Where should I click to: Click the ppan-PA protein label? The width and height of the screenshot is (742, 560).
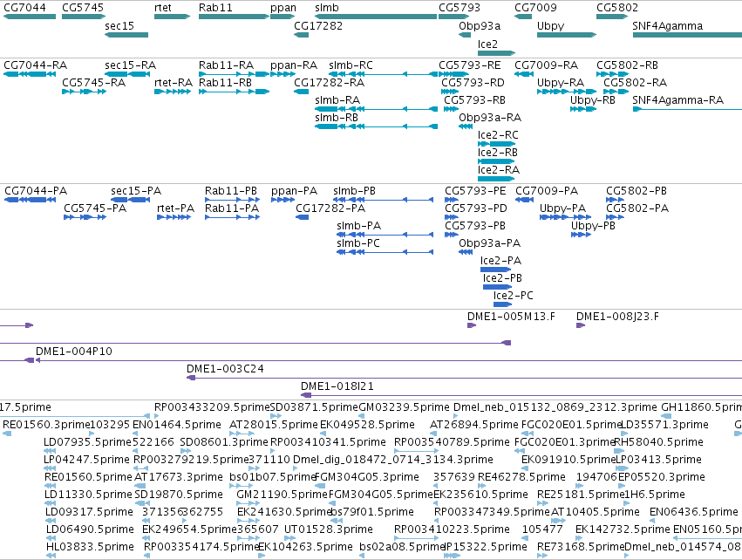coord(294,191)
